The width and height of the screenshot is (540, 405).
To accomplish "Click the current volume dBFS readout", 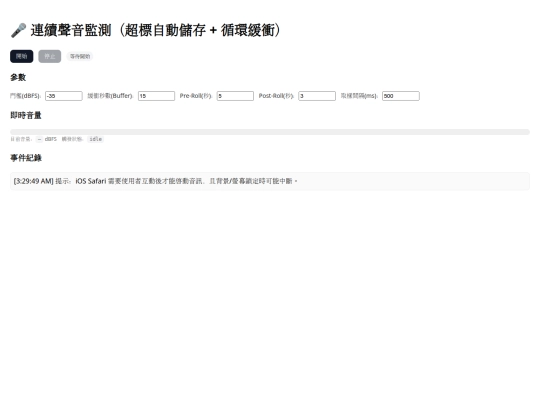I will tap(39, 139).
